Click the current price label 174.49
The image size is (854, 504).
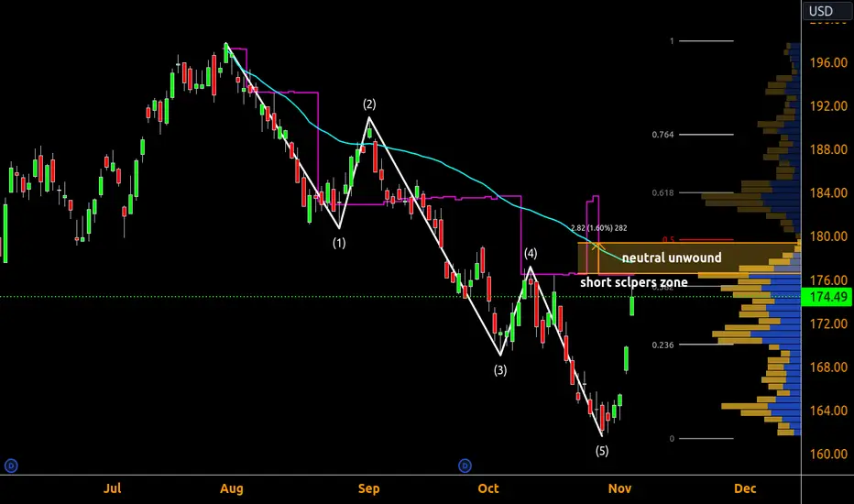tap(827, 297)
